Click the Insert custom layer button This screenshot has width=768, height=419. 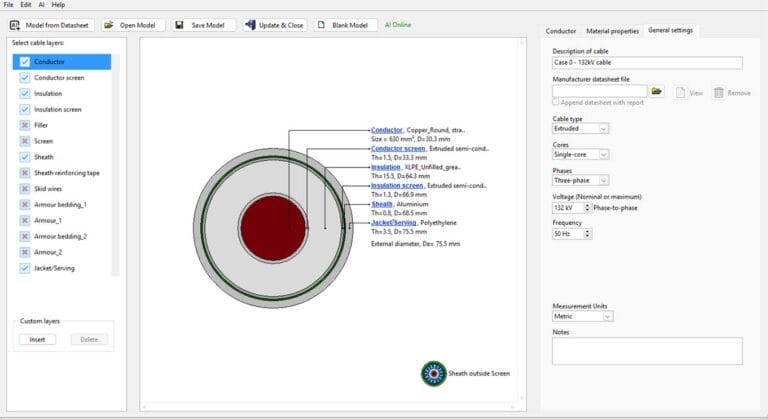pyautogui.click(x=37, y=339)
